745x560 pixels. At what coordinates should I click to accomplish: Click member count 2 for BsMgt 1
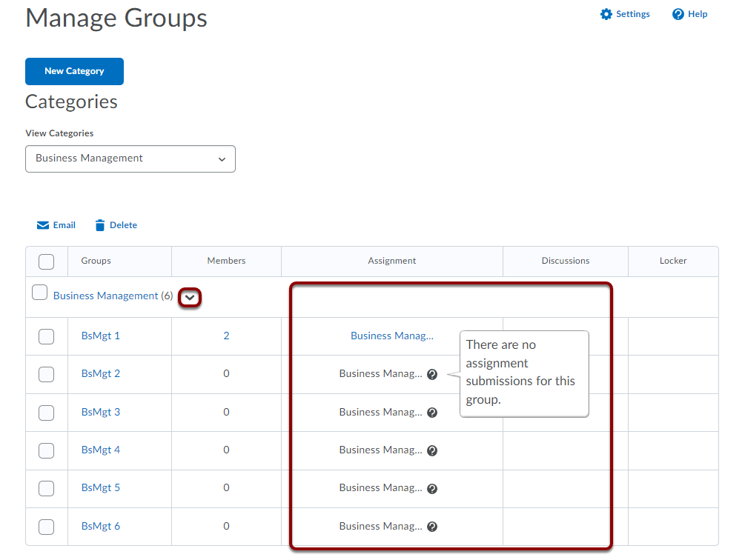point(226,336)
